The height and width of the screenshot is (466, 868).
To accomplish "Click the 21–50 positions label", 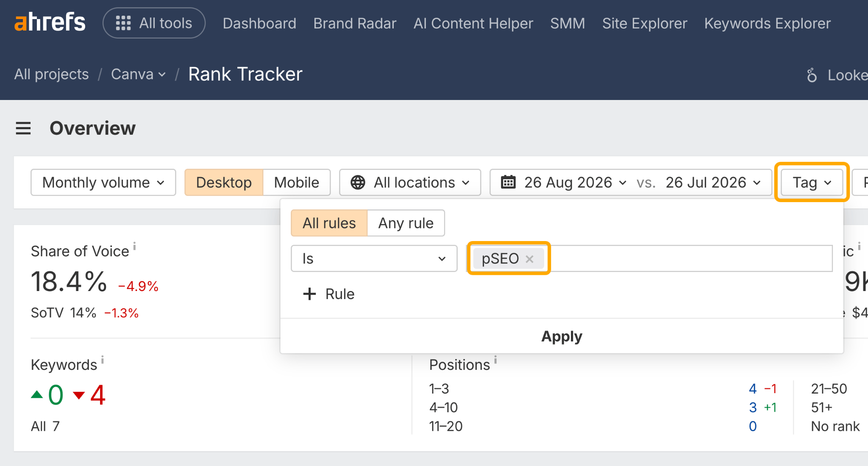I will point(829,388).
